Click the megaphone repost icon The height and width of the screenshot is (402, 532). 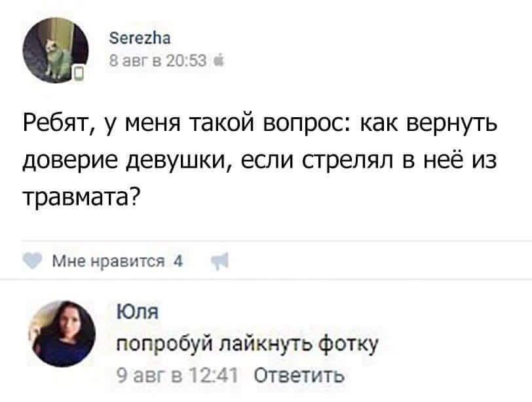click(x=219, y=259)
